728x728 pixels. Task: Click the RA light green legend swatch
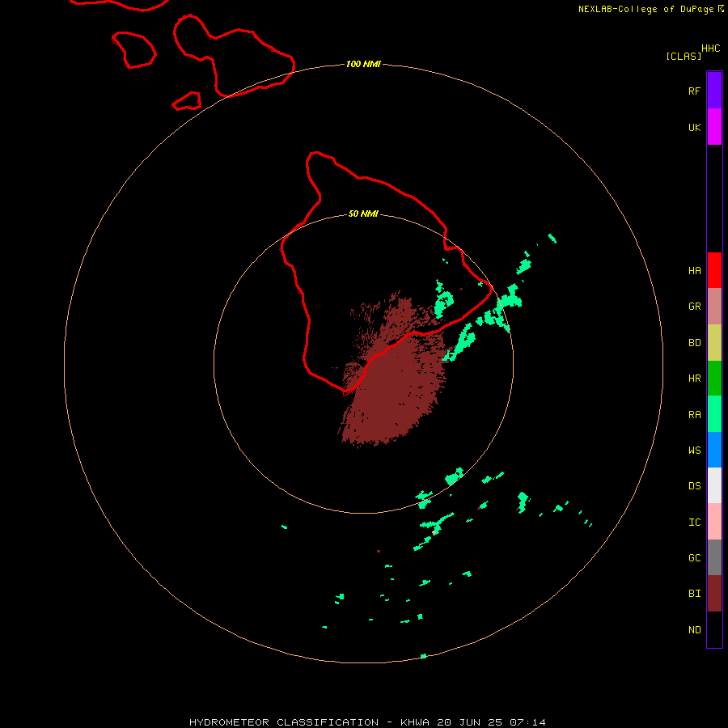(x=714, y=413)
